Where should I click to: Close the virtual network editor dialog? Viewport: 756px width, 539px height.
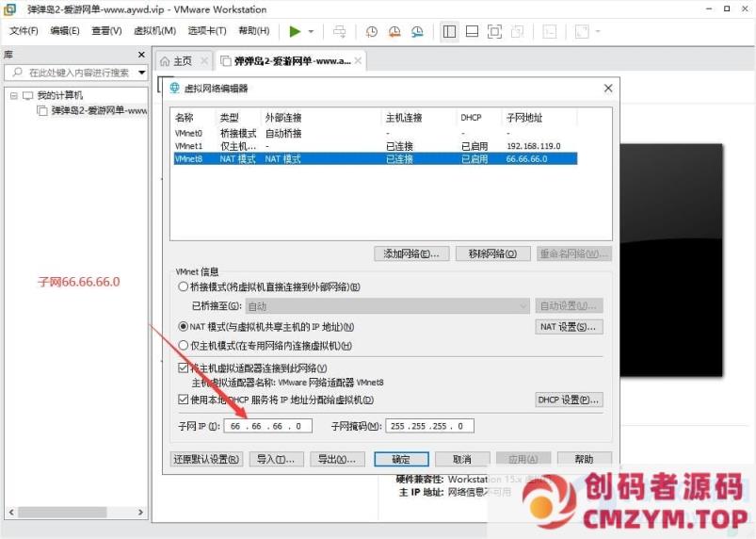click(608, 88)
